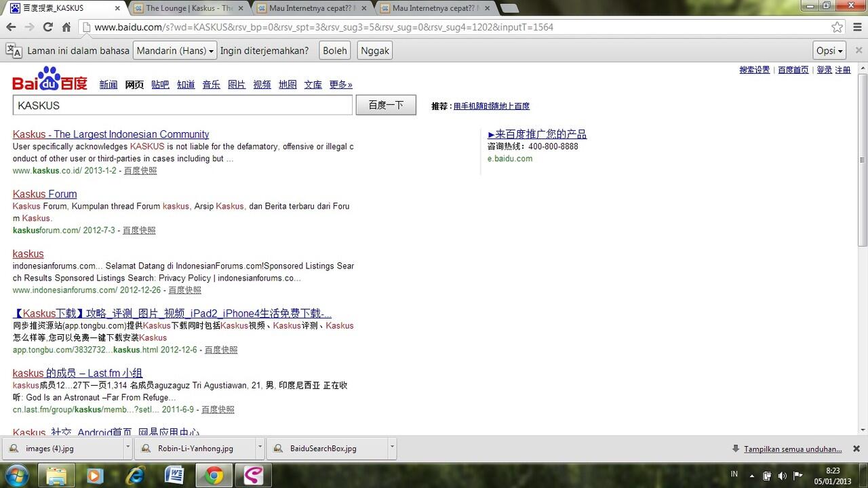This screenshot has height=488, width=868.
Task: Open the Kaskus Forum search result
Action: (x=45, y=194)
